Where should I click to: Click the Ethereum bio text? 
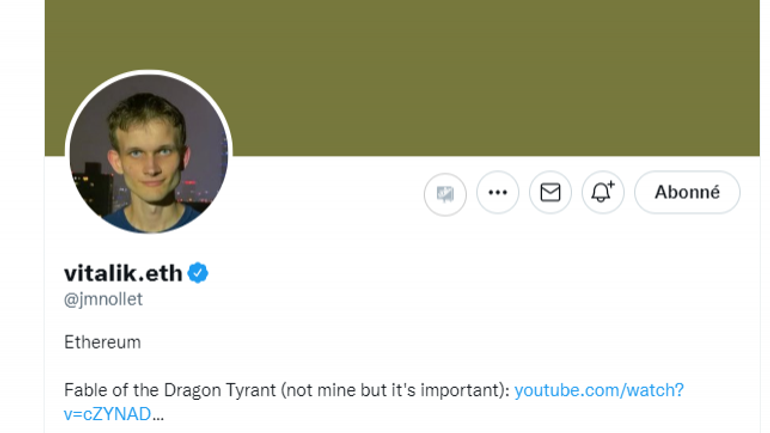[x=102, y=342]
